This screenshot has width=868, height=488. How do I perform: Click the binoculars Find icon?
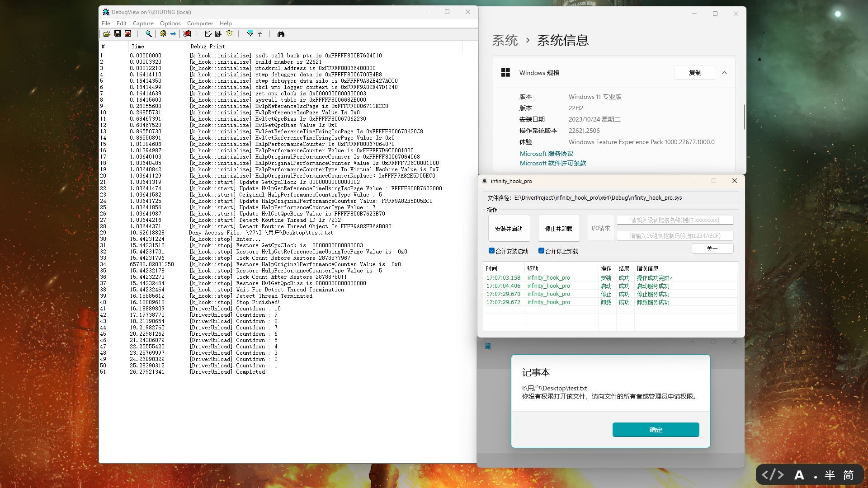(x=281, y=34)
